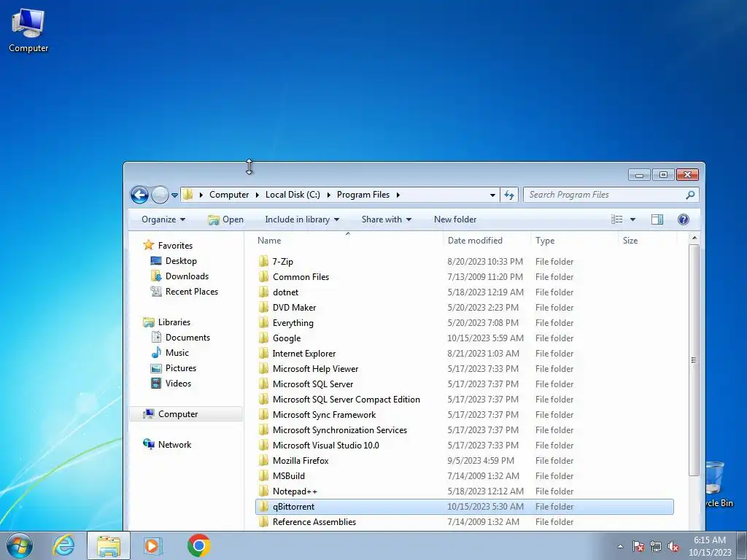
Task: Select the 7-Zip folder icon
Action: pyautogui.click(x=263, y=262)
